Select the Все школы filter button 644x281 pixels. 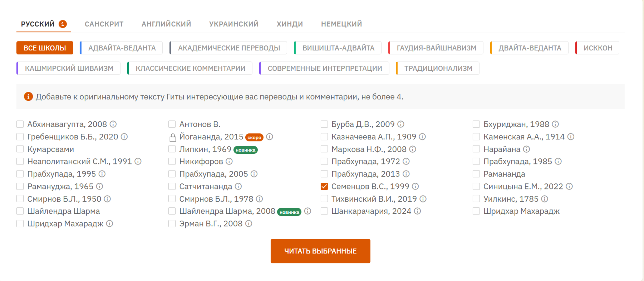coord(45,48)
